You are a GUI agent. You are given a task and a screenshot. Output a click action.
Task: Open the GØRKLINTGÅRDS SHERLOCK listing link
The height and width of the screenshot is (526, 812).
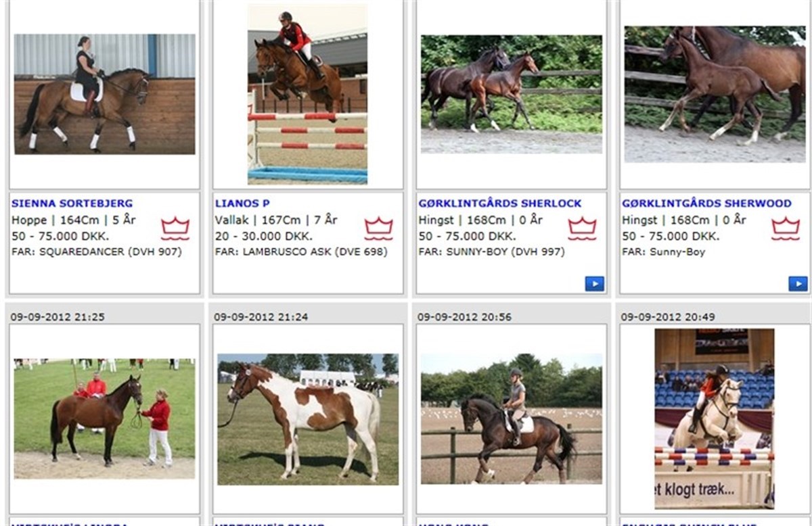tap(500, 203)
